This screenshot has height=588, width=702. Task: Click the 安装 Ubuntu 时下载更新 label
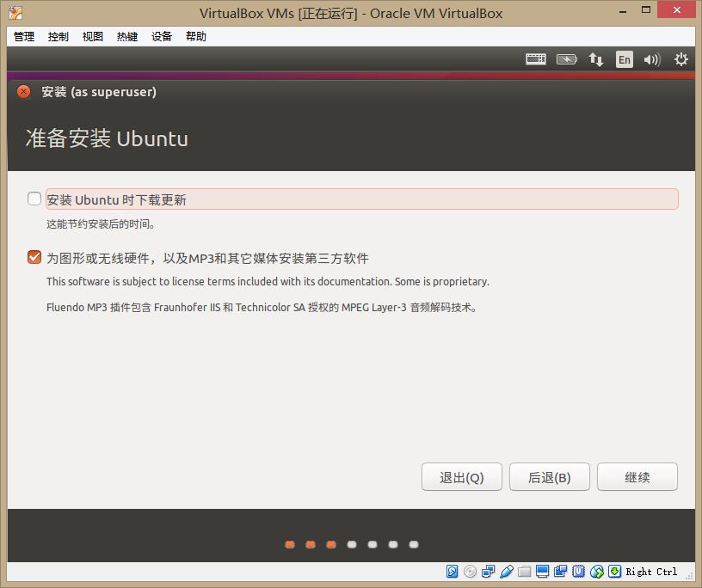point(116,199)
